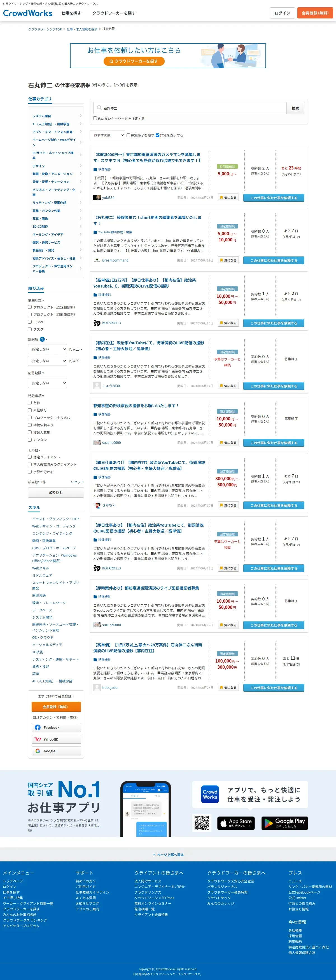Click the 検索 search button
The height and width of the screenshot is (980, 336).
click(295, 108)
